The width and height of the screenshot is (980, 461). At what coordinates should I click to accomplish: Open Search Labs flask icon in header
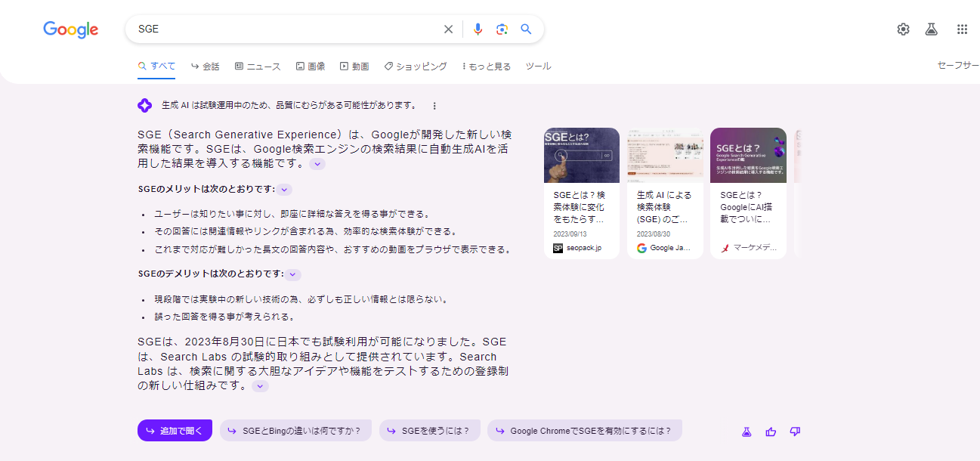[x=931, y=29]
